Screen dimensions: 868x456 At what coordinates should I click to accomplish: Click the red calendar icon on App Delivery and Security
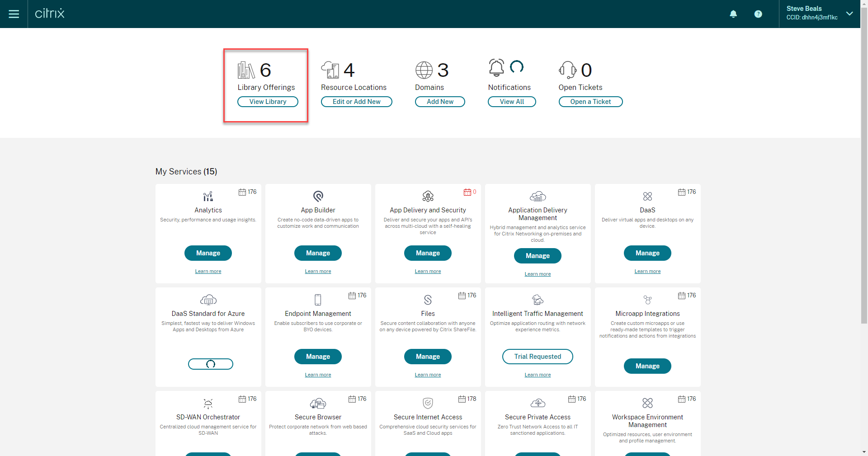click(467, 192)
